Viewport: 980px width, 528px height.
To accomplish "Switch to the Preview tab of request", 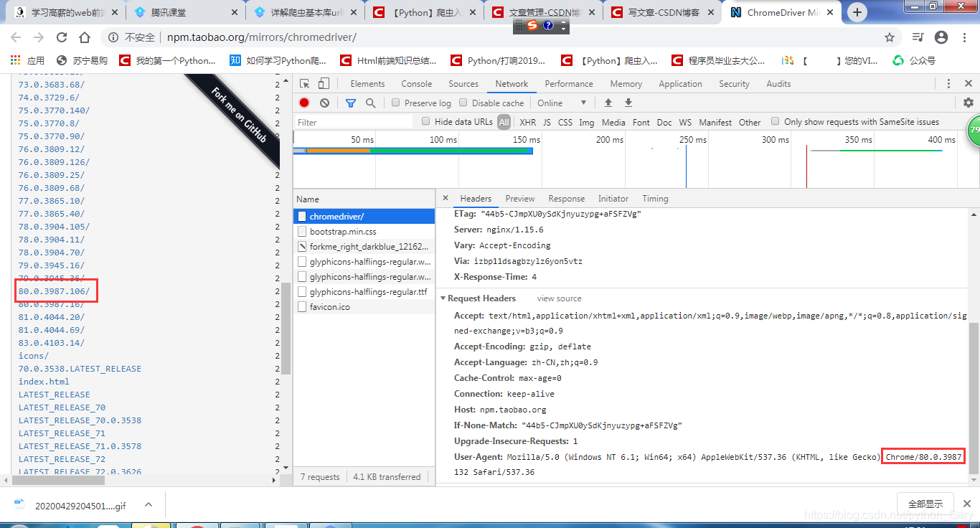I will (520, 199).
